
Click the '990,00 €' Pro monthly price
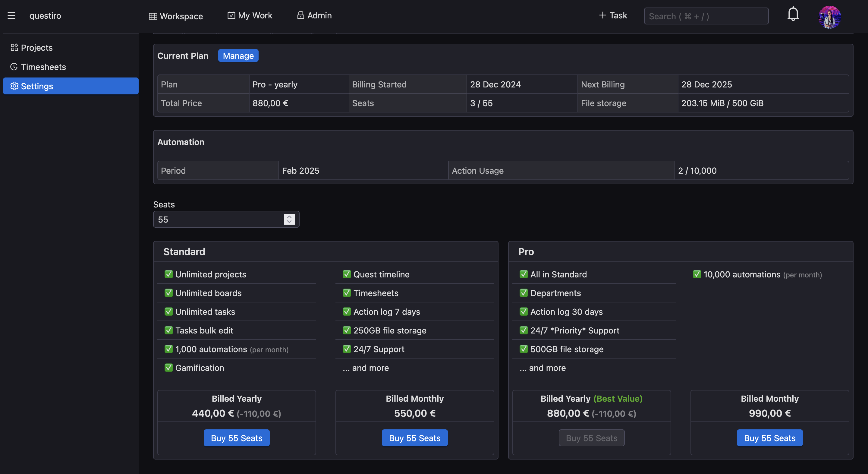(770, 413)
